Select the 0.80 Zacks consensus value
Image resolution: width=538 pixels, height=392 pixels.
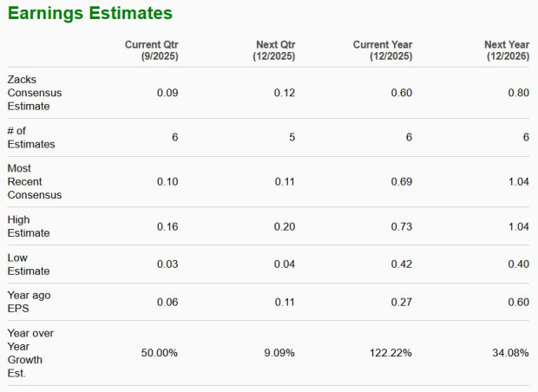tap(518, 93)
